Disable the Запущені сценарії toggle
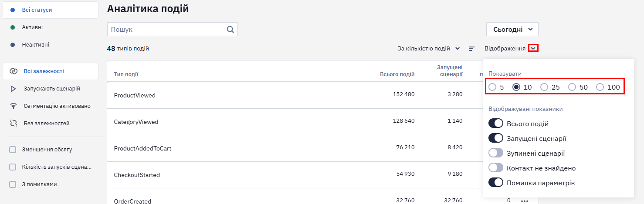 [496, 138]
